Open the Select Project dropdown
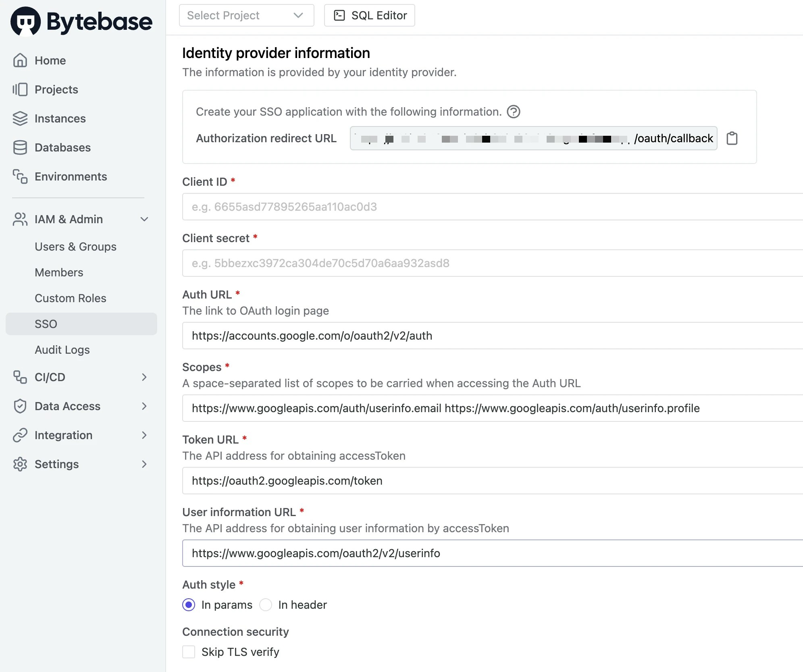The image size is (803, 672). pyautogui.click(x=246, y=15)
